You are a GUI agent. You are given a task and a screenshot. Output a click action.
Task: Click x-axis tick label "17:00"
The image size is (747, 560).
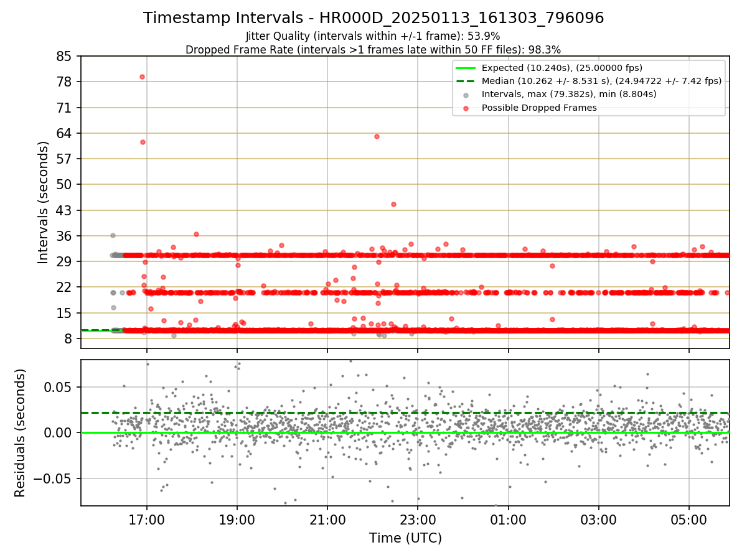146,520
